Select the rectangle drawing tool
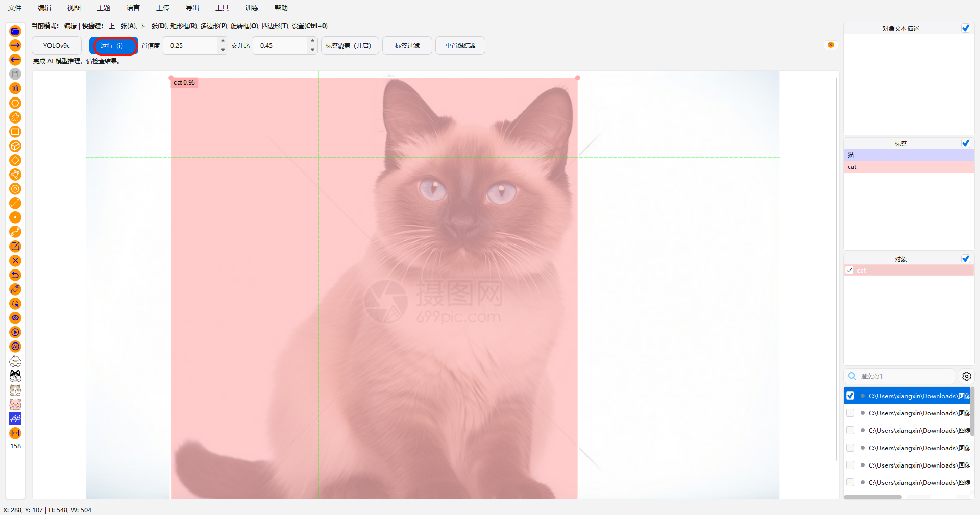This screenshot has height=515, width=980. click(x=15, y=132)
